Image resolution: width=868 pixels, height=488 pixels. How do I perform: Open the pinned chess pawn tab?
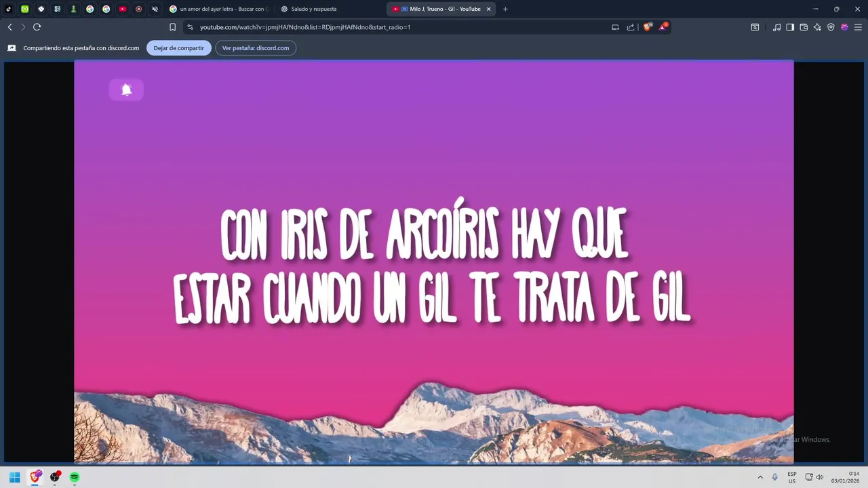click(x=74, y=9)
